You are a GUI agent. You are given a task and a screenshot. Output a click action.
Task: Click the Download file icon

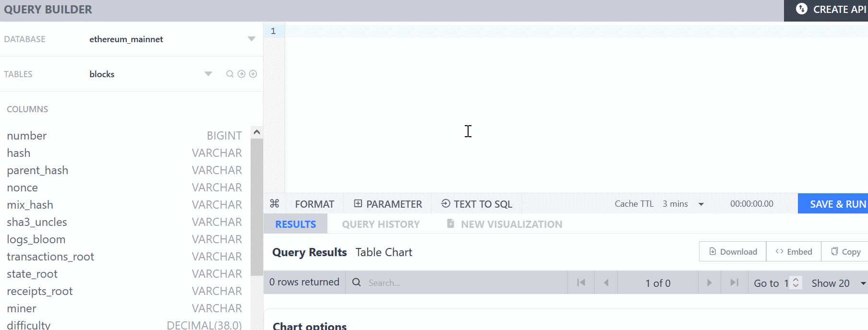point(712,251)
